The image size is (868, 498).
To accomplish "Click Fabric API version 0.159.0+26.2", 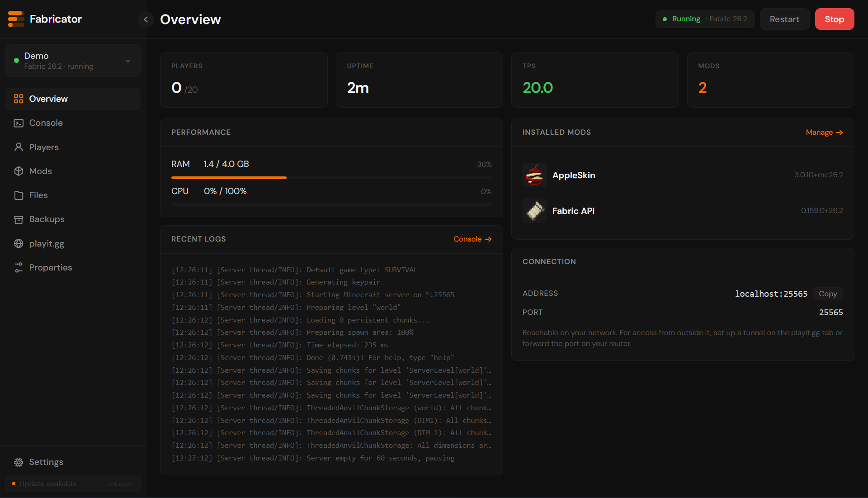I will pos(822,210).
